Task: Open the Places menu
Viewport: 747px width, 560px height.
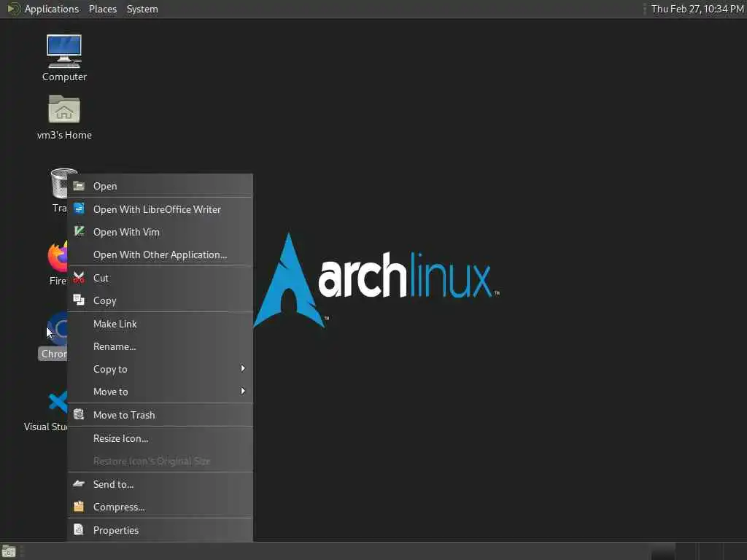Action: pos(102,9)
